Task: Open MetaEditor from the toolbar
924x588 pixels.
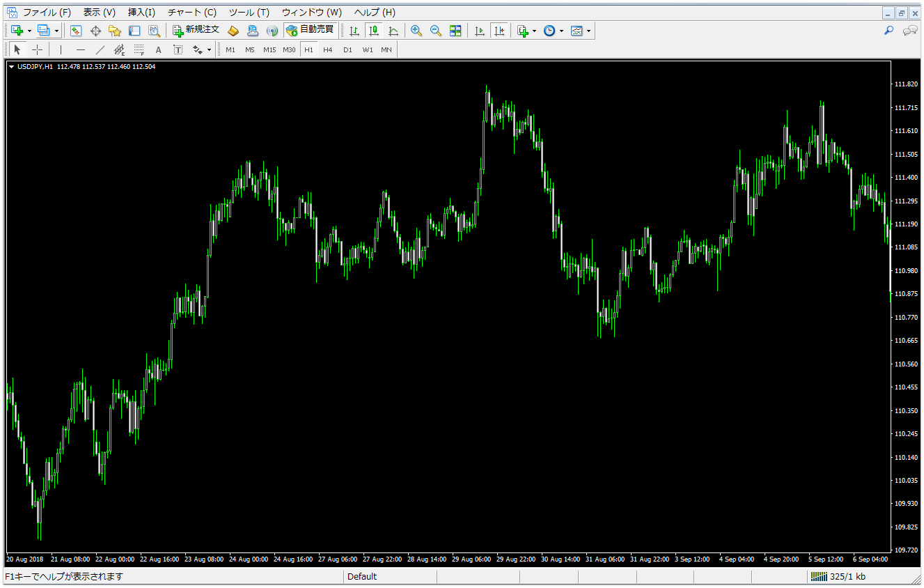Action: pyautogui.click(x=233, y=31)
